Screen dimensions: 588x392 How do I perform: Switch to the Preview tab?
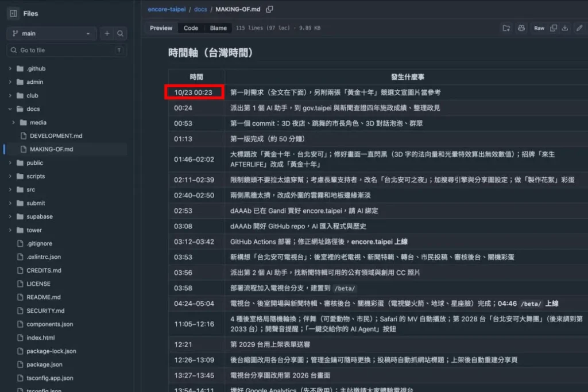click(x=161, y=28)
